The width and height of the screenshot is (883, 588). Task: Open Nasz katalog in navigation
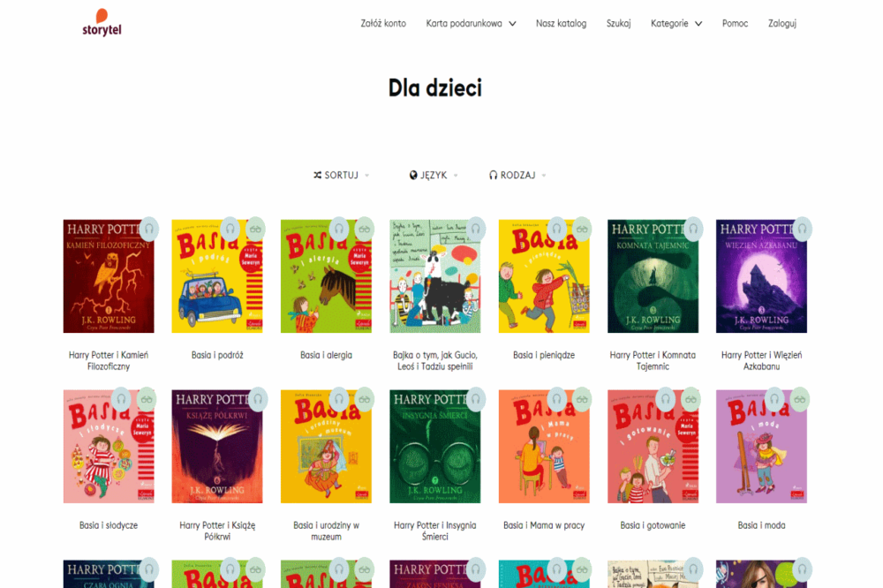click(561, 24)
